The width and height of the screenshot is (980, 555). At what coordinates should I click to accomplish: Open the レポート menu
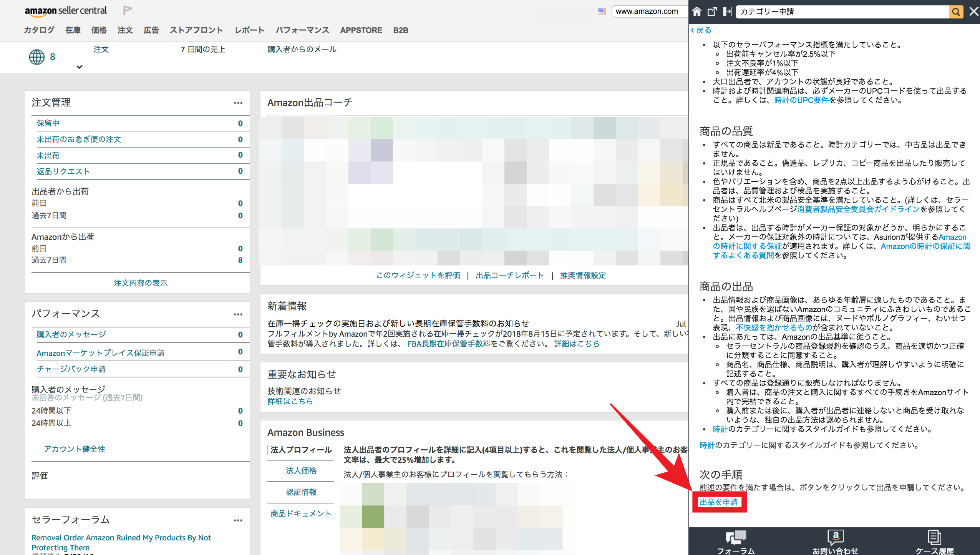[250, 30]
